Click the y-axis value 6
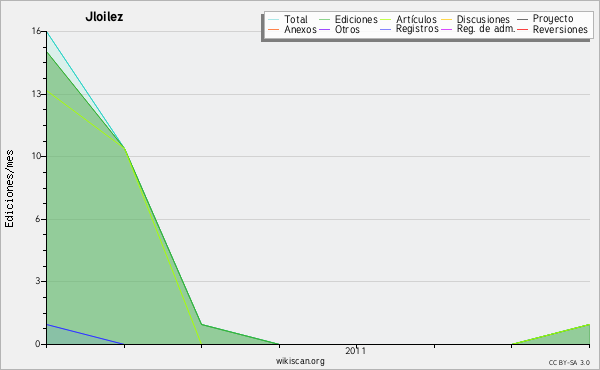The image size is (600, 370). 38,219
